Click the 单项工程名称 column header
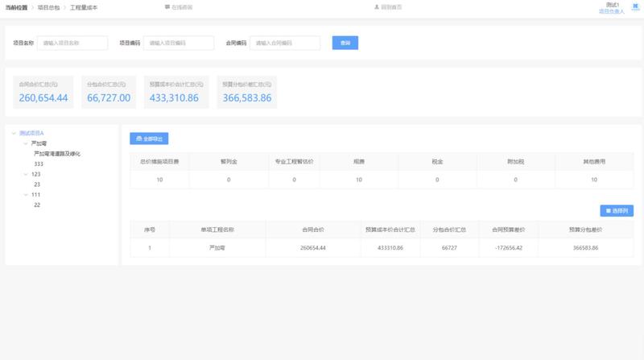The height and width of the screenshot is (360, 644). click(217, 230)
